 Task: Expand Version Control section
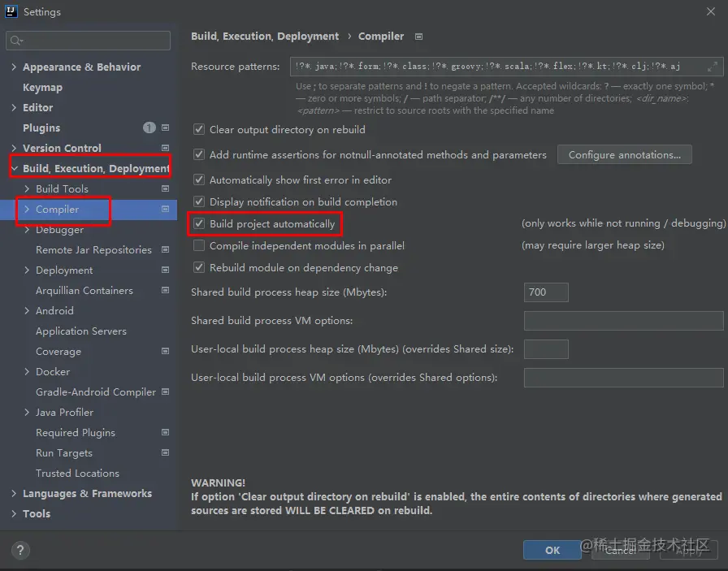coord(14,148)
